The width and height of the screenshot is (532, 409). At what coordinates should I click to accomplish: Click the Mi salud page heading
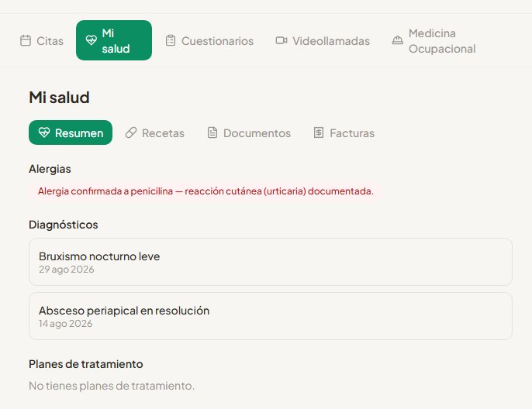tap(60, 98)
